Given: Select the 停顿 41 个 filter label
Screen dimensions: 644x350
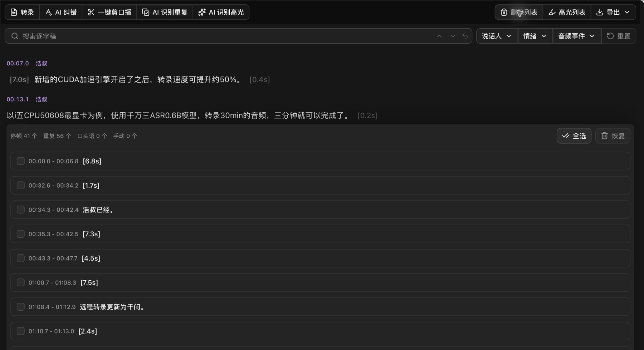Looking at the screenshot, I should (x=24, y=136).
